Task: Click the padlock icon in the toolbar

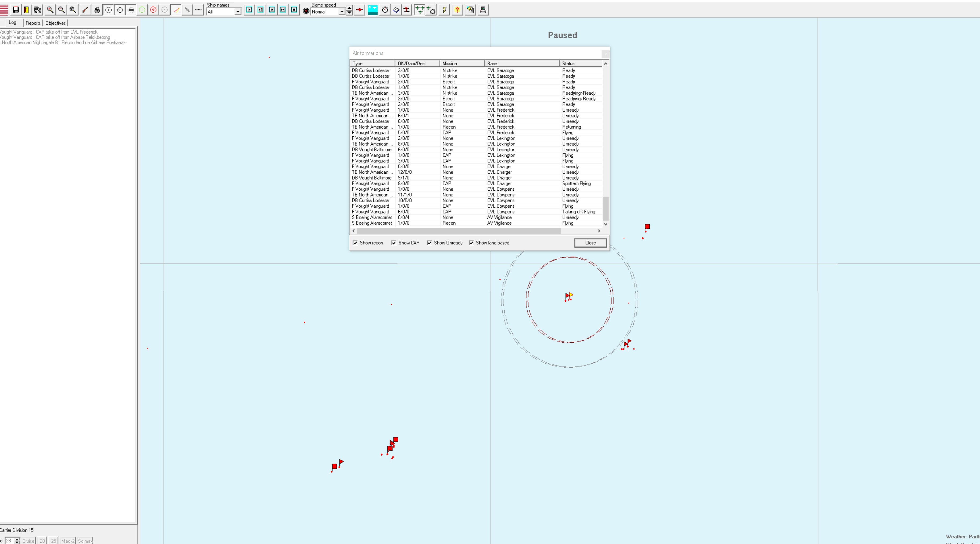Action: [97, 10]
